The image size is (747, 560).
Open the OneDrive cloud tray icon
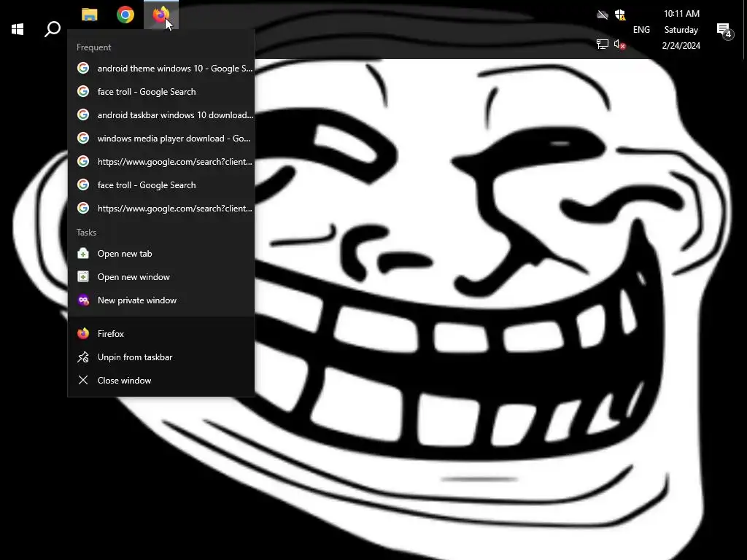pos(602,15)
